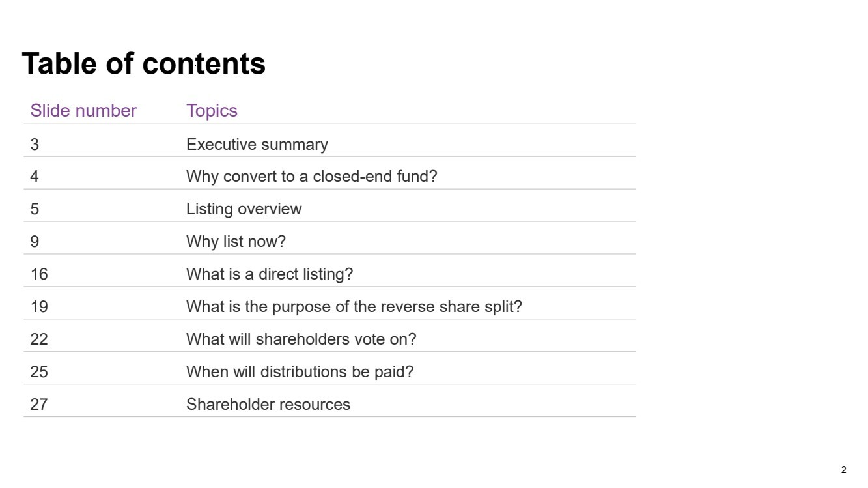Click slide number 19 in table
868x488 pixels.
pyautogui.click(x=39, y=307)
